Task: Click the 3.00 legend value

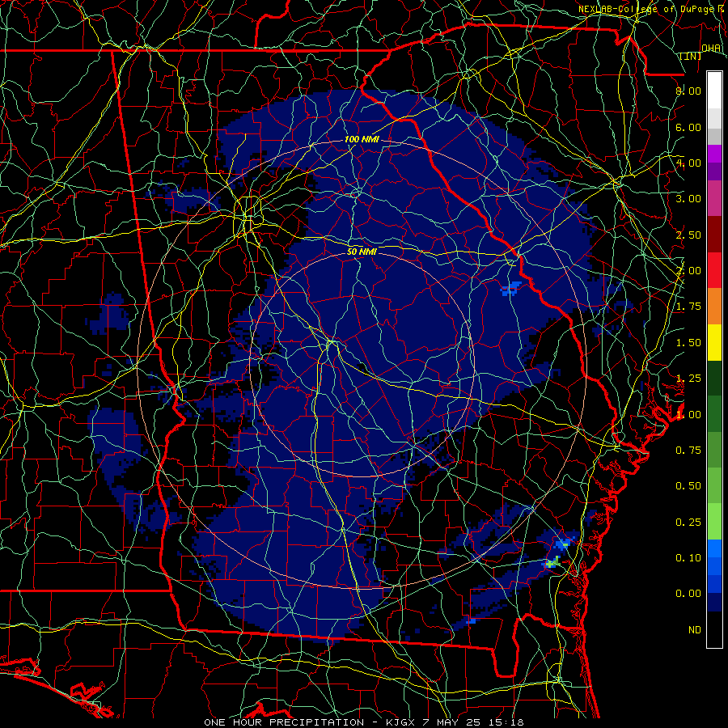Action: click(x=688, y=199)
